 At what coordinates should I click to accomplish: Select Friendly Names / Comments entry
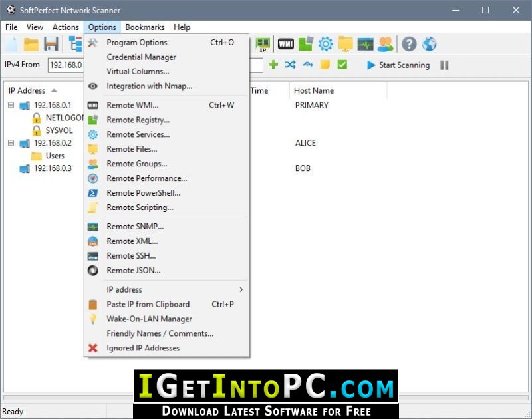coord(167,333)
